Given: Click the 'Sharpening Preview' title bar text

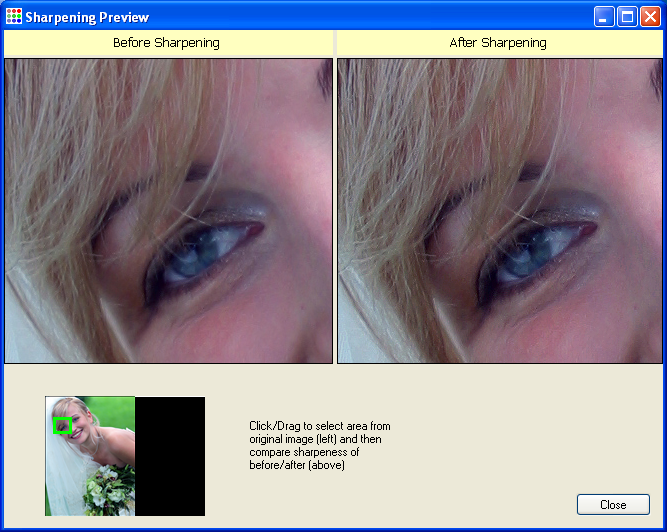Looking at the screenshot, I should pos(87,17).
